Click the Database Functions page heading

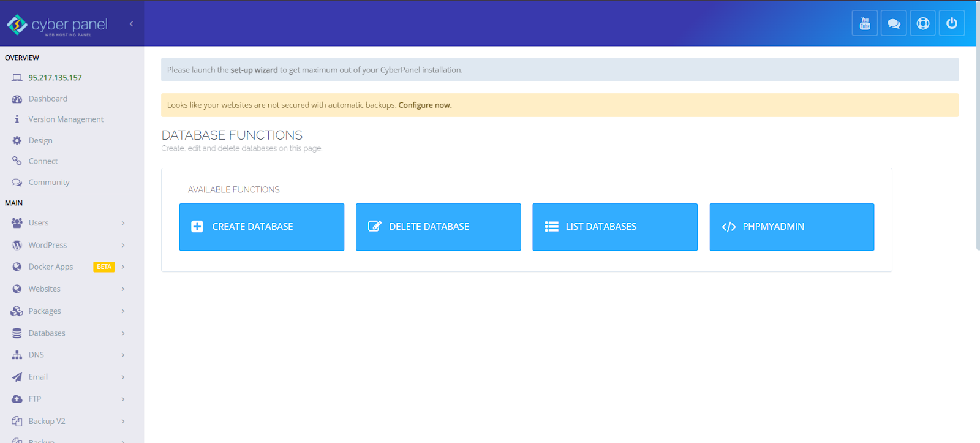232,135
